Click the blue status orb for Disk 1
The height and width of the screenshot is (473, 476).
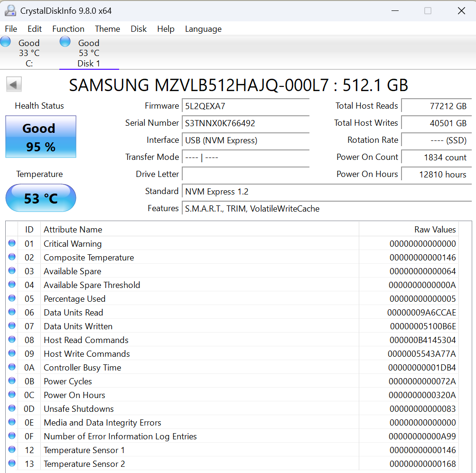(65, 42)
